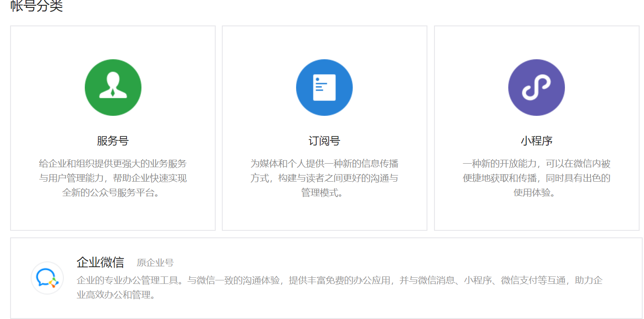Image resolution: width=644 pixels, height=319 pixels.
Task: Click text 给企业和组织提供更强大的业务服务
Action: tap(113, 164)
